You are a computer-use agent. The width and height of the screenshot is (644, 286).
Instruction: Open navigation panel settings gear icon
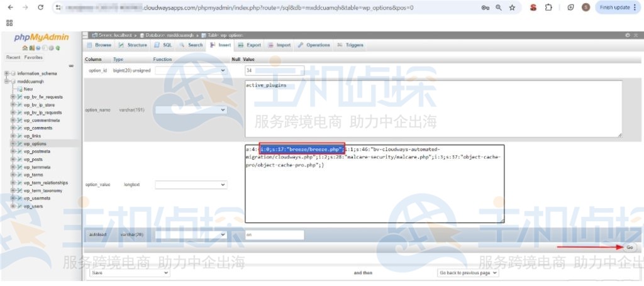click(51, 48)
